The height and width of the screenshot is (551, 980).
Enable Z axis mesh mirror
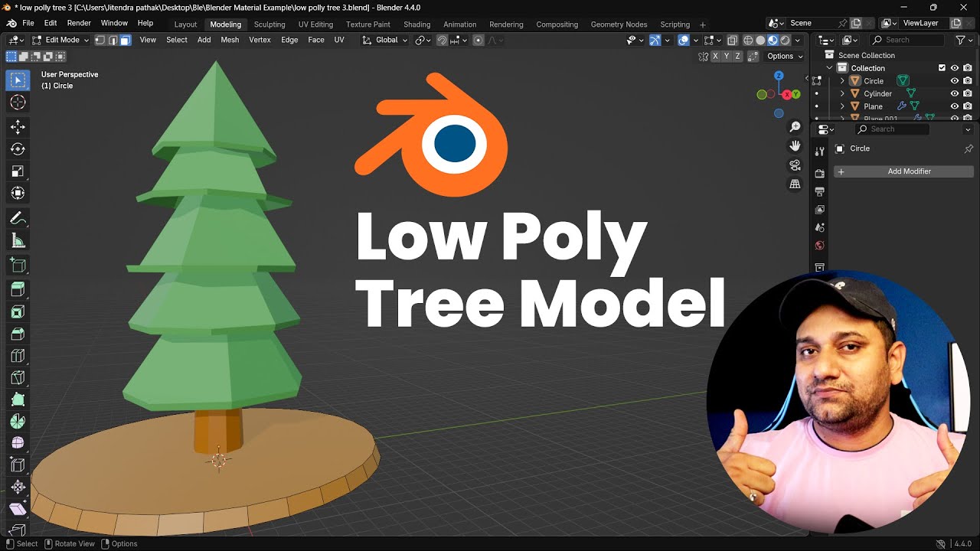[737, 56]
